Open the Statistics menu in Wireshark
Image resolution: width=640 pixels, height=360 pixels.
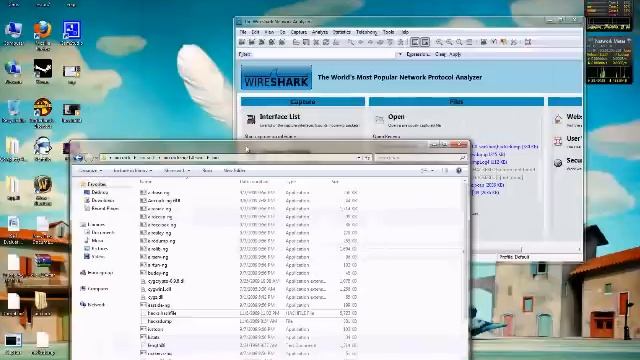[342, 32]
